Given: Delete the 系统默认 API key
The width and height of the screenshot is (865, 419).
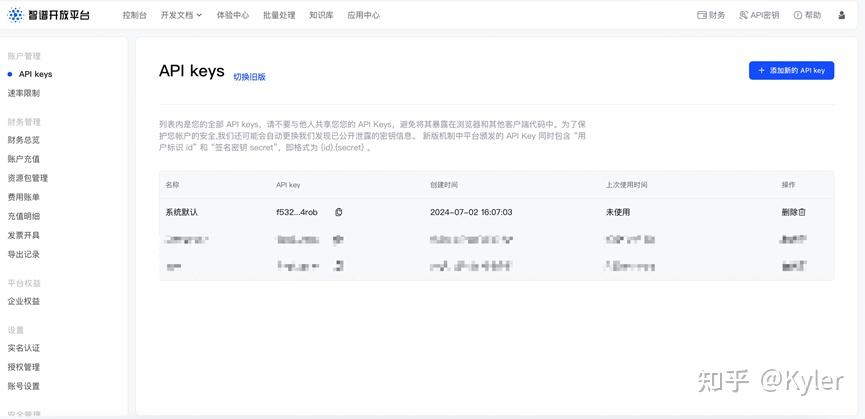Looking at the screenshot, I should click(794, 212).
